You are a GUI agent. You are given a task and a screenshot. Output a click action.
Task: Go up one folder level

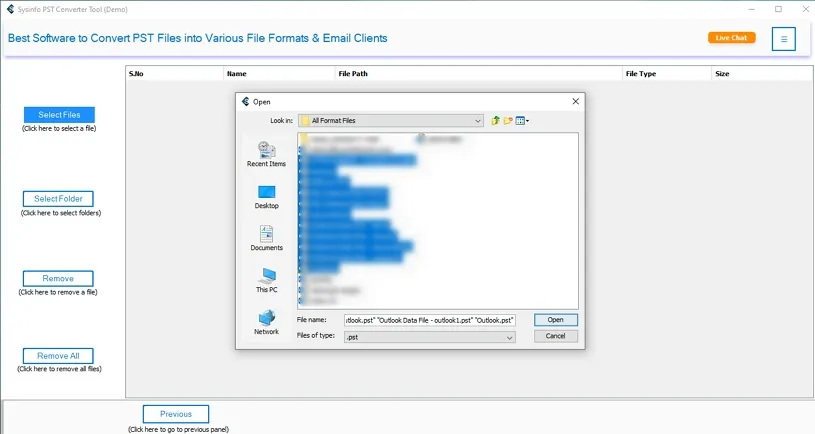(495, 121)
